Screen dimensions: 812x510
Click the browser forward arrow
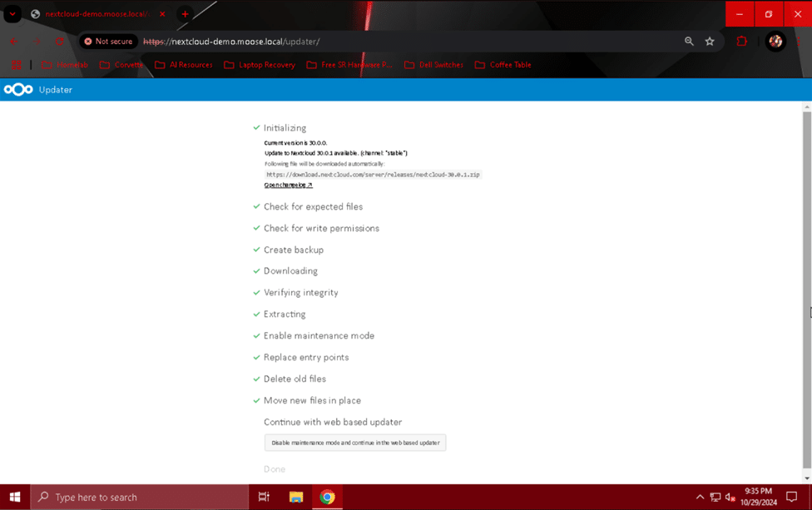click(37, 42)
